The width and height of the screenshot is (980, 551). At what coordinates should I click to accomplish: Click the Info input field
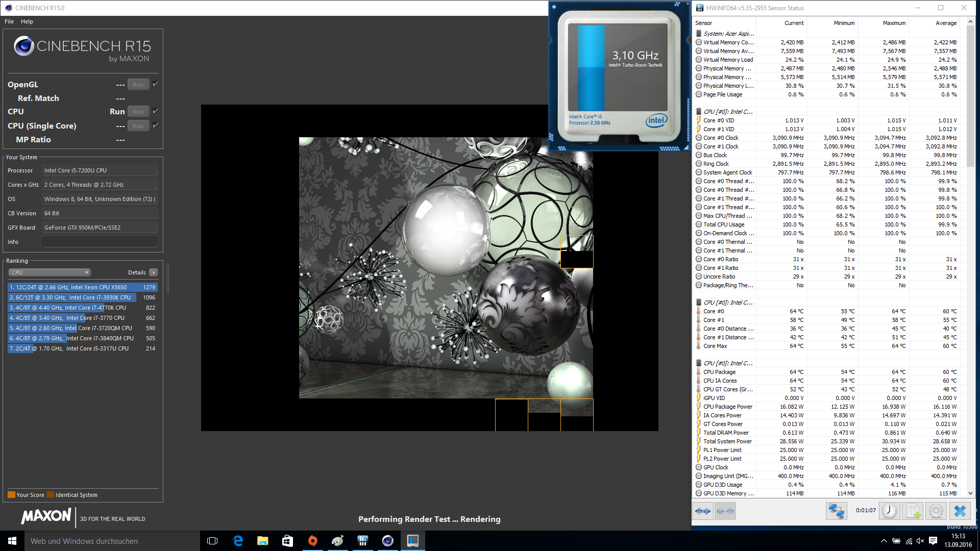pyautogui.click(x=100, y=242)
